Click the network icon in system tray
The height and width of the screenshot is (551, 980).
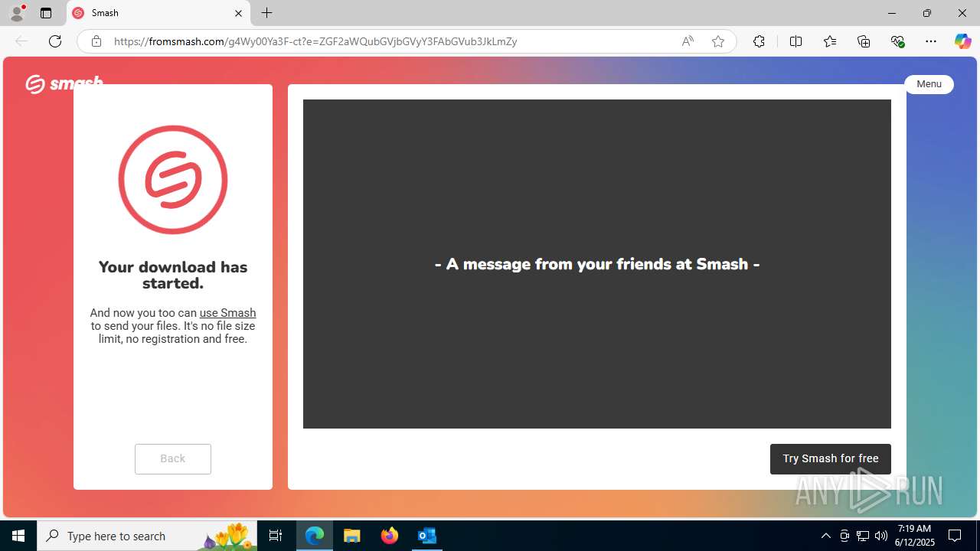point(863,536)
